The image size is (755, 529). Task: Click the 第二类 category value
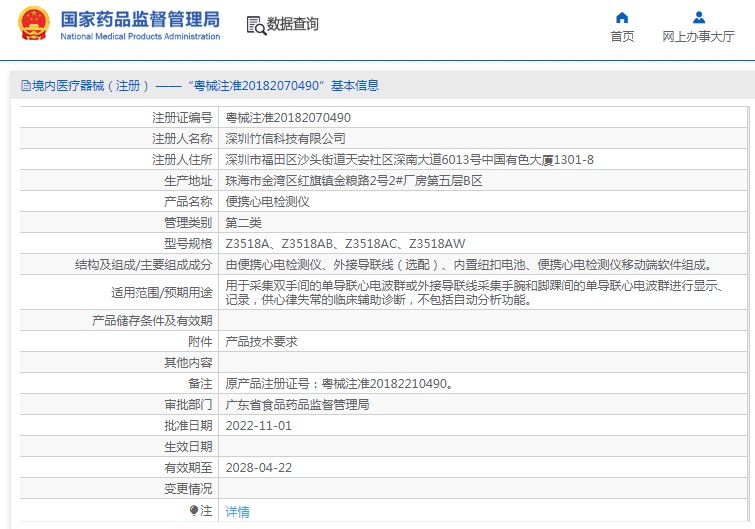coord(244,223)
